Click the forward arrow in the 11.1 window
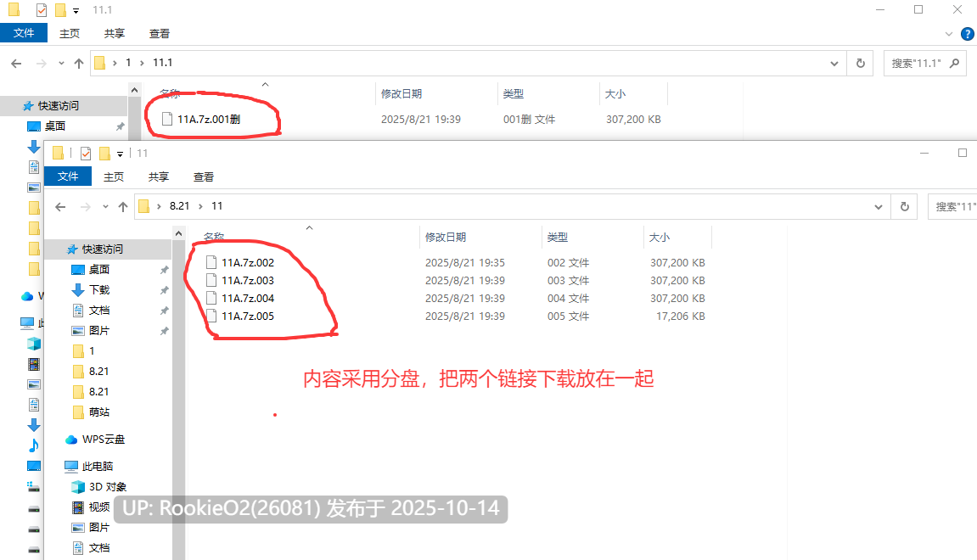This screenshot has width=977, height=560. tap(41, 64)
